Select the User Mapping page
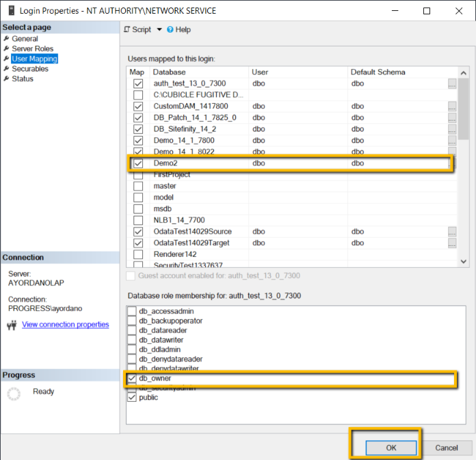Viewport: 476px width, 460px height. (x=35, y=59)
